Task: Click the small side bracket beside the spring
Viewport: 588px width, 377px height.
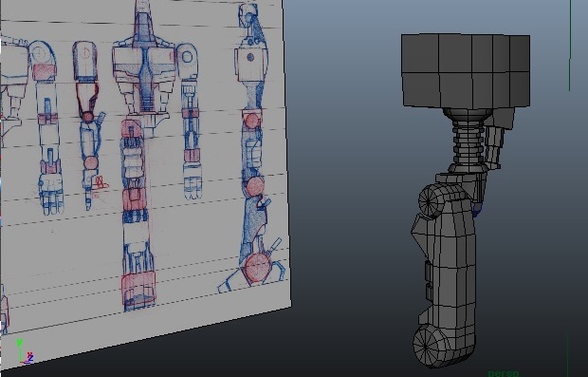Action: pyautogui.click(x=495, y=146)
